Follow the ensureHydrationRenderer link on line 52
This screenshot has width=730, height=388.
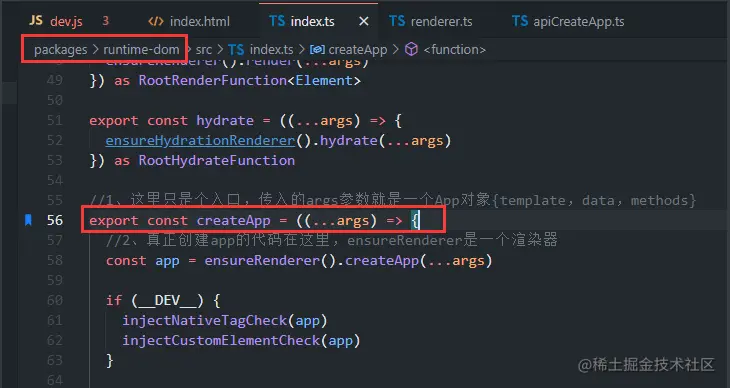tap(200, 140)
